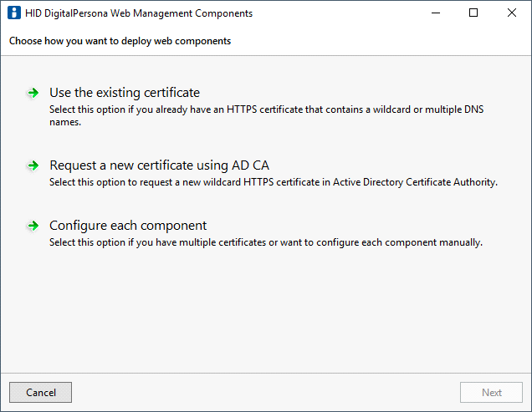Click the green arrow beside Request a new certificate
532x412 pixels.
[33, 165]
